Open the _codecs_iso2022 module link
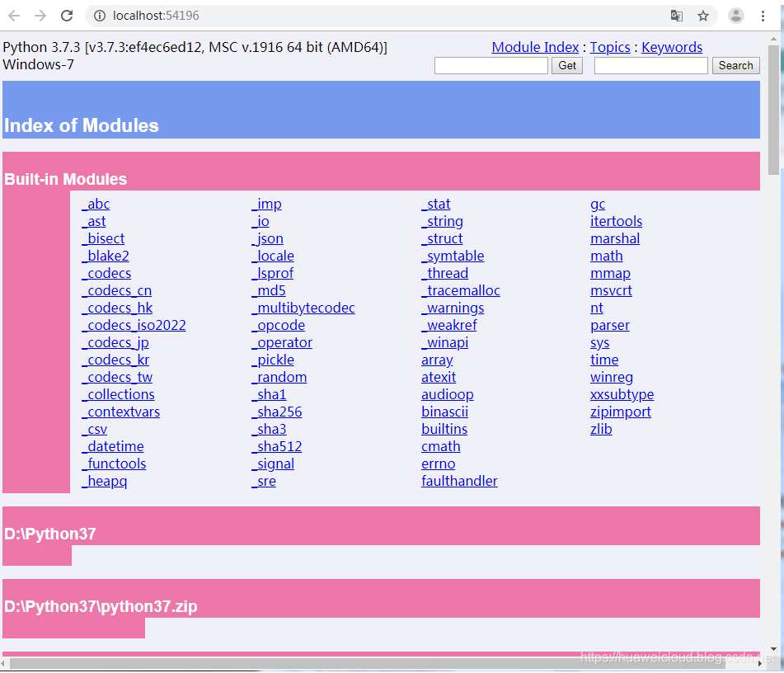Screen dimensions: 784x673 click(134, 325)
